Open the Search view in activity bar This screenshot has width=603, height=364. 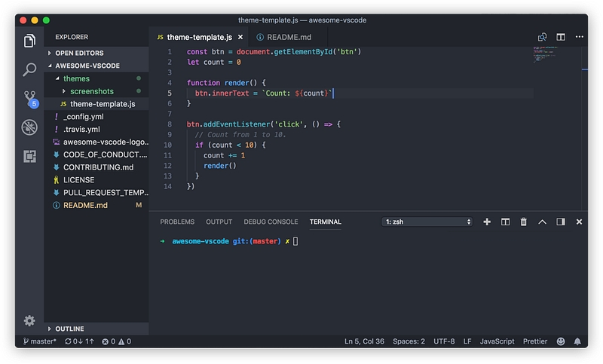click(x=29, y=69)
